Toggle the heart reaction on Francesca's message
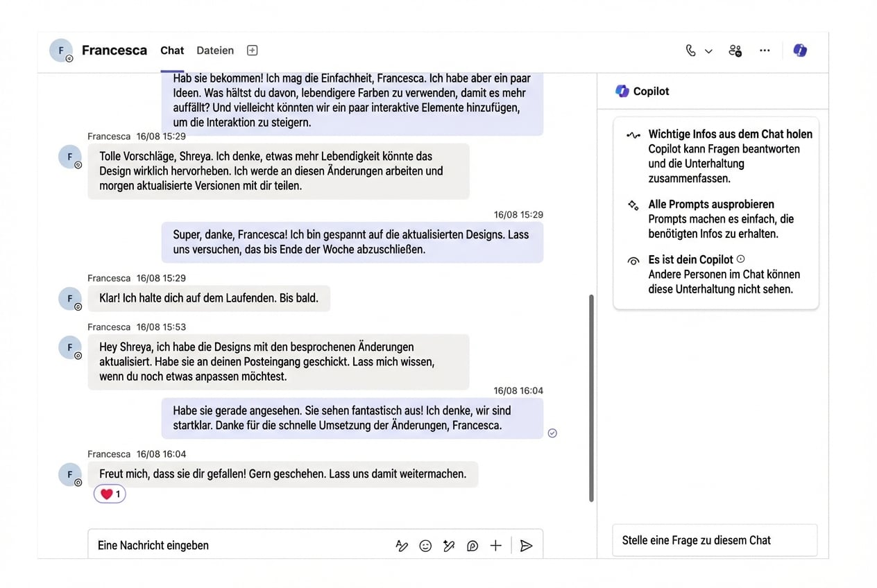Screen dimensions: 877x588 (x=109, y=494)
